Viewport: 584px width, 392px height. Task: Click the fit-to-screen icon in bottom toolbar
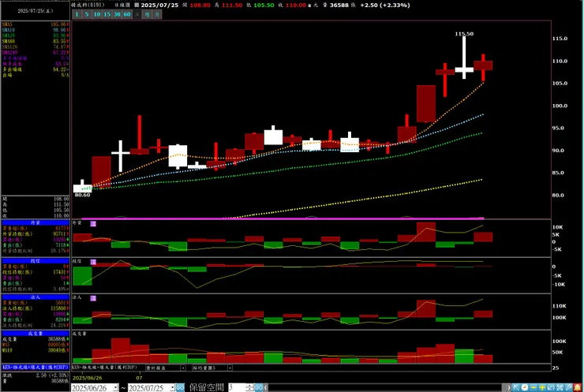[x=560, y=387]
